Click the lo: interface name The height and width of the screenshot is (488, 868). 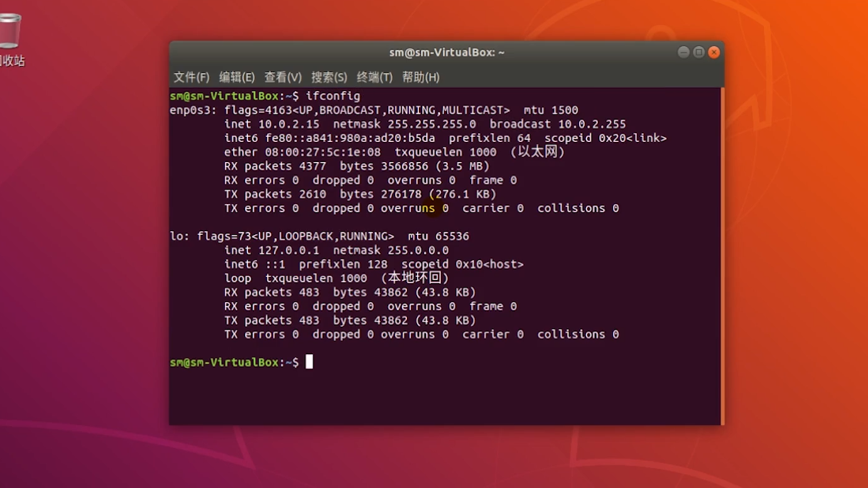180,236
